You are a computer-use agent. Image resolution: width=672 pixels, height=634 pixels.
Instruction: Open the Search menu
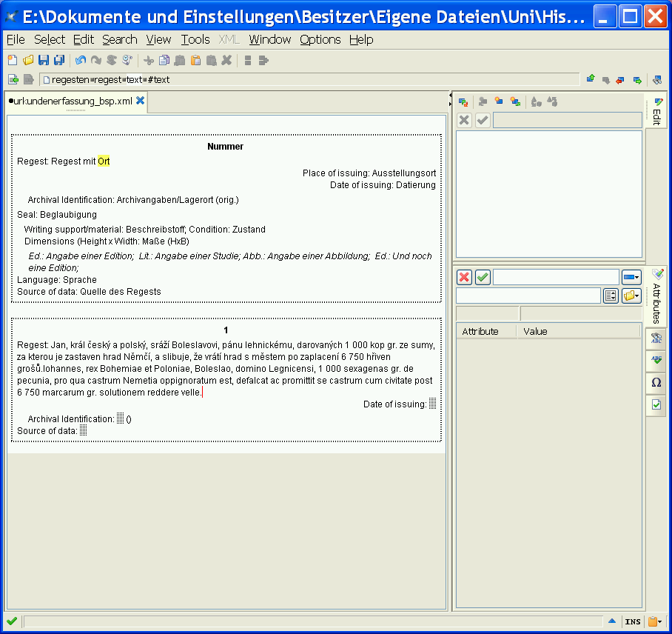(120, 39)
